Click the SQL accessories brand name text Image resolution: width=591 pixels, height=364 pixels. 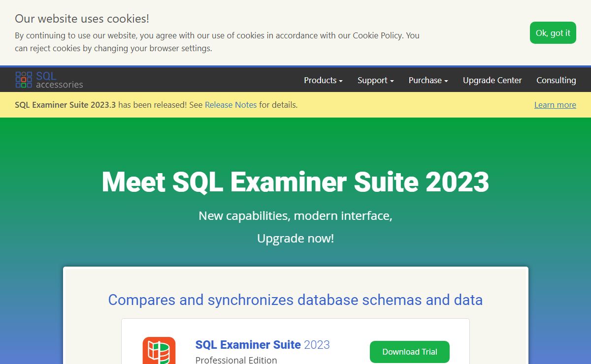(59, 80)
